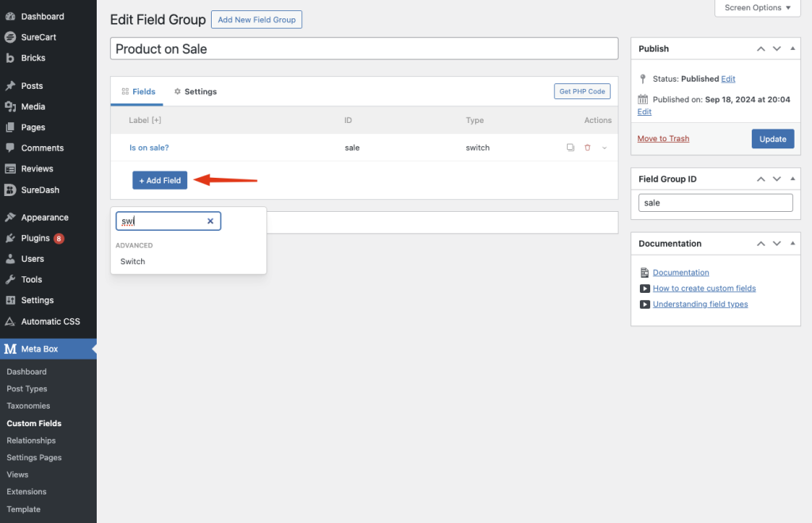Click the Update button

[x=772, y=139]
